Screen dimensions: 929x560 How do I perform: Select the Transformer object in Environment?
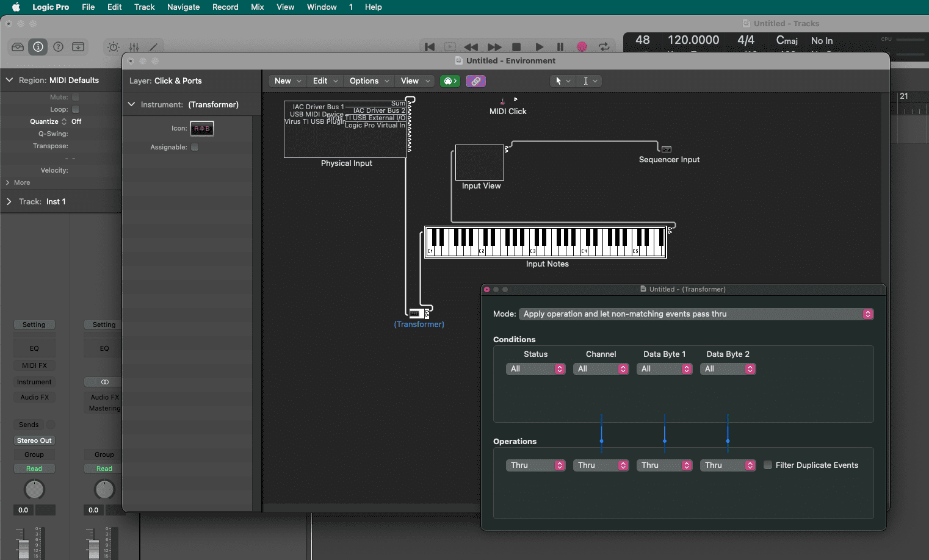point(418,314)
